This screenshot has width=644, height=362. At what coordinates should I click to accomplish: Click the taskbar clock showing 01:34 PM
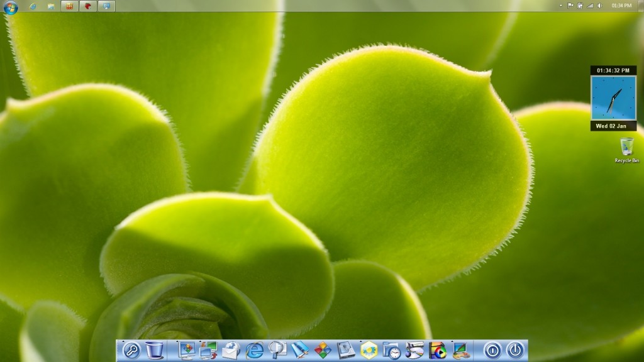621,6
